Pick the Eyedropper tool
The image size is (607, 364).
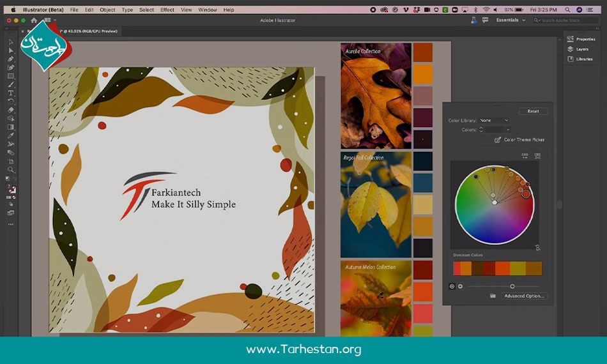pyautogui.click(x=11, y=135)
